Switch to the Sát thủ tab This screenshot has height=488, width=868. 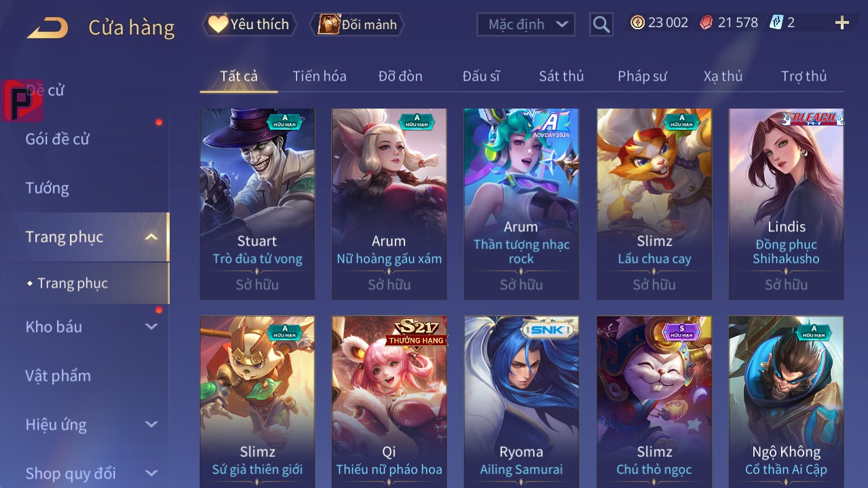tap(561, 76)
